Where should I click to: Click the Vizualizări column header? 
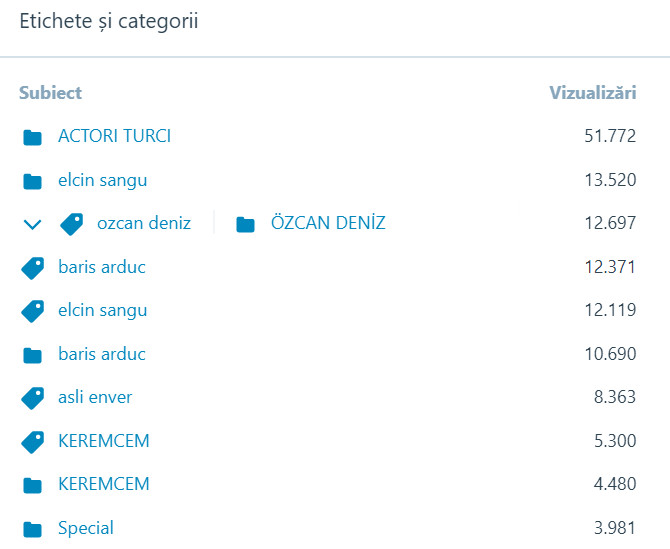pyautogui.click(x=592, y=93)
